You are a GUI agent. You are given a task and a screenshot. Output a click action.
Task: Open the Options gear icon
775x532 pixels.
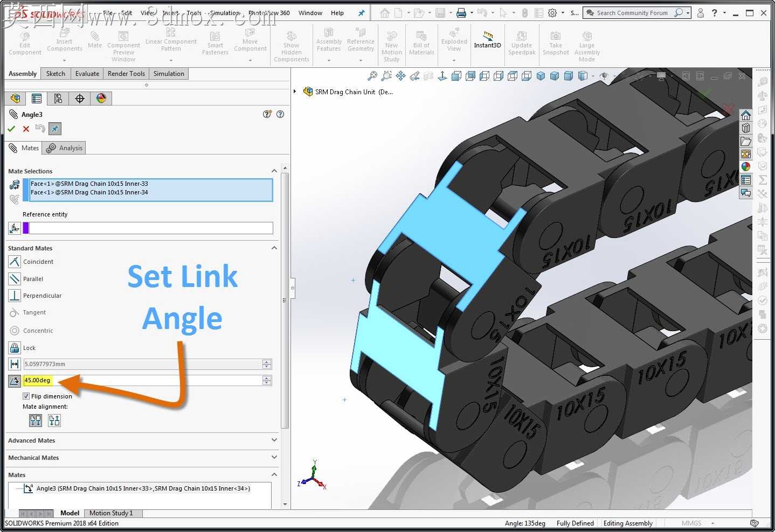[552, 12]
